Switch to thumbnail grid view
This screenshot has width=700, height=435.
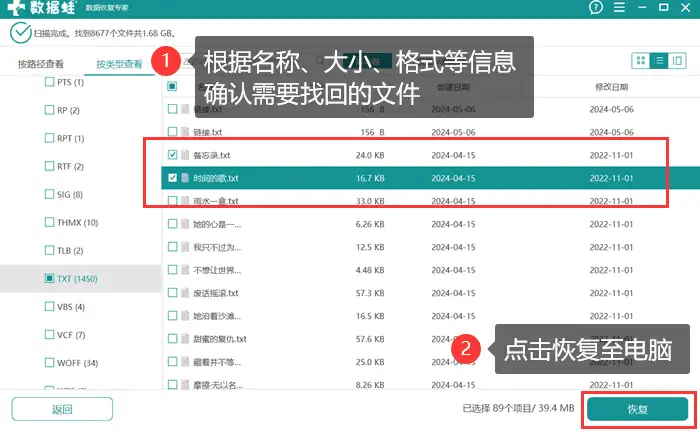(641, 60)
